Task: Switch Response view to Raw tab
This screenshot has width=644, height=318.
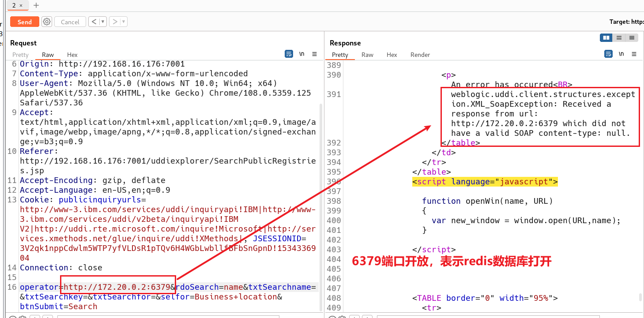Action: click(367, 55)
